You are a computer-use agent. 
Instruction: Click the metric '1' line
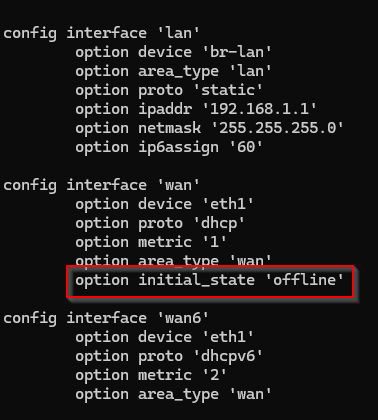[x=151, y=242]
